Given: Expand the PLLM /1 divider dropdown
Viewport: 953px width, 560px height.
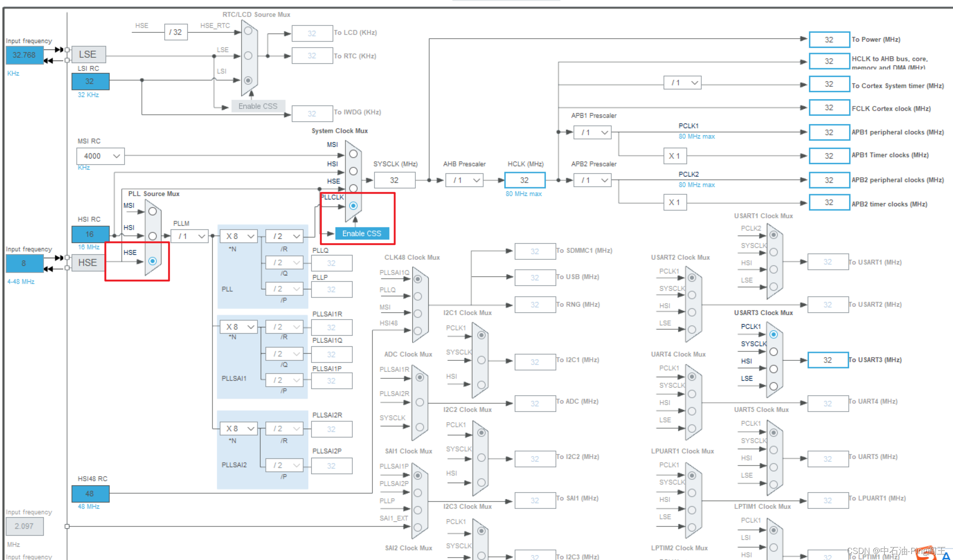Looking at the screenshot, I should pos(190,236).
